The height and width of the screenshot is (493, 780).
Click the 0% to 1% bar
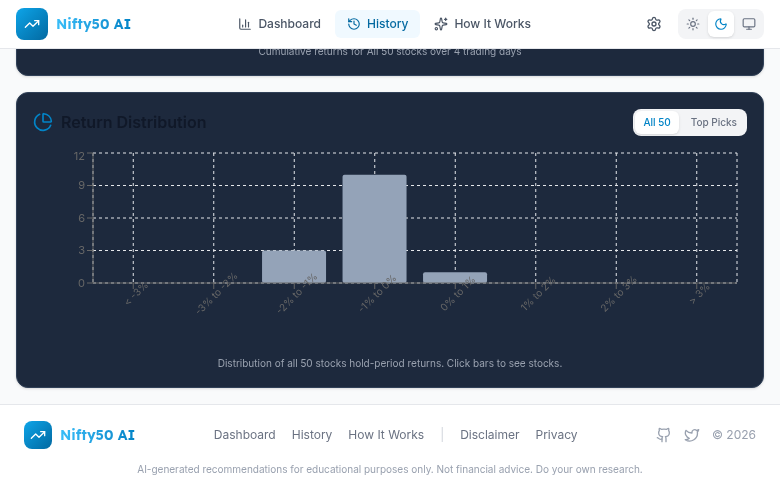pyautogui.click(x=455, y=277)
